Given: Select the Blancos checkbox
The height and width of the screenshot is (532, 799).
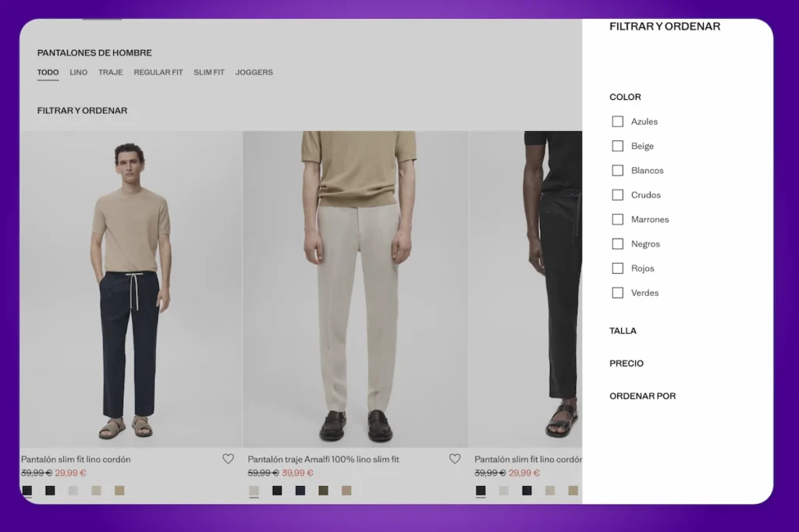Looking at the screenshot, I should (616, 170).
